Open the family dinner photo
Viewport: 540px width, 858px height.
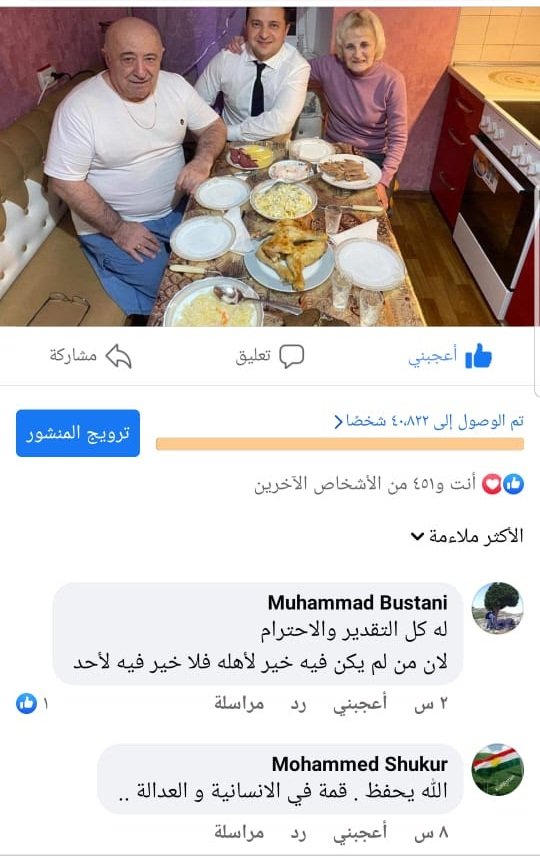tap(270, 166)
